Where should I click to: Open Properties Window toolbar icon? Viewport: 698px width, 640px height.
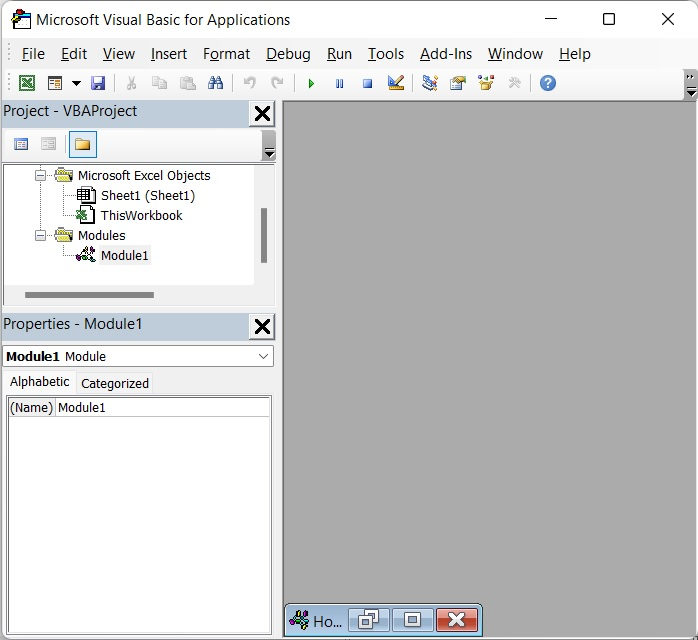pyautogui.click(x=458, y=83)
